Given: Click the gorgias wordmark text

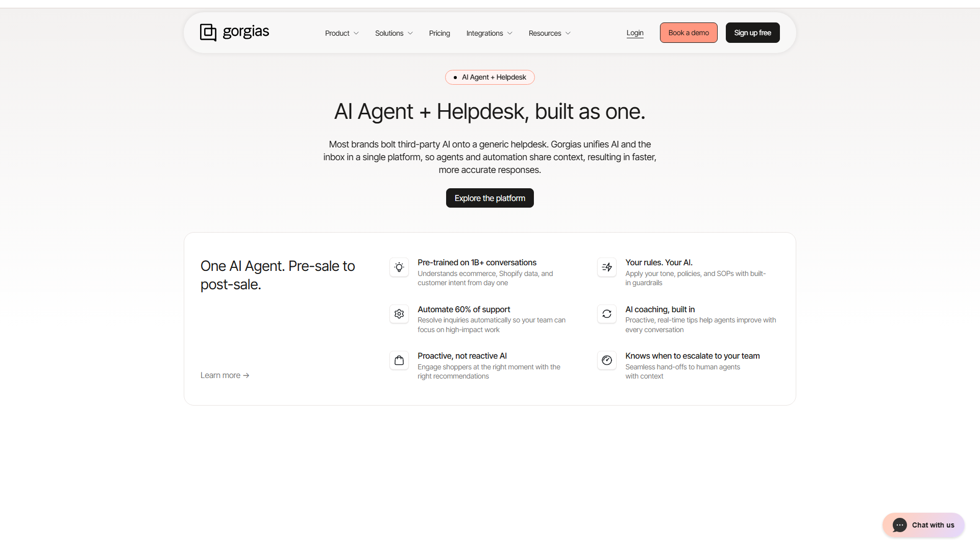Looking at the screenshot, I should [246, 32].
